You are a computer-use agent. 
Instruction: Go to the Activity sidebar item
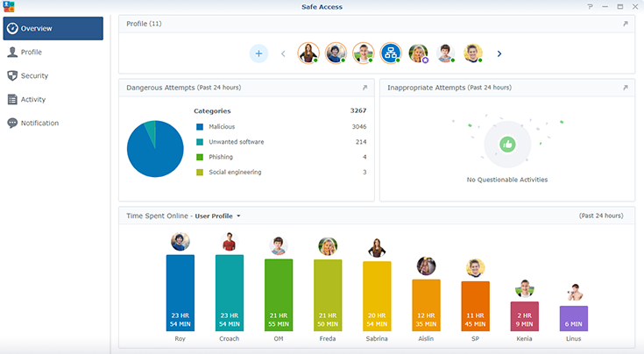(x=33, y=100)
